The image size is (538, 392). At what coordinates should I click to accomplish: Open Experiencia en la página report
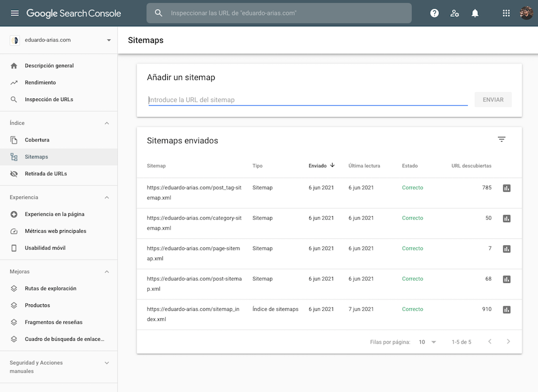(59, 215)
